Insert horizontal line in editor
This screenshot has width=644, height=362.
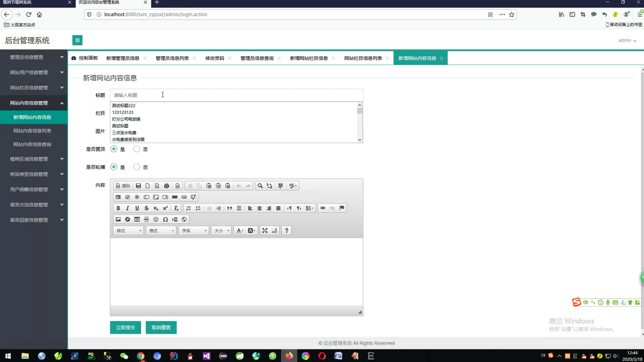click(146, 219)
